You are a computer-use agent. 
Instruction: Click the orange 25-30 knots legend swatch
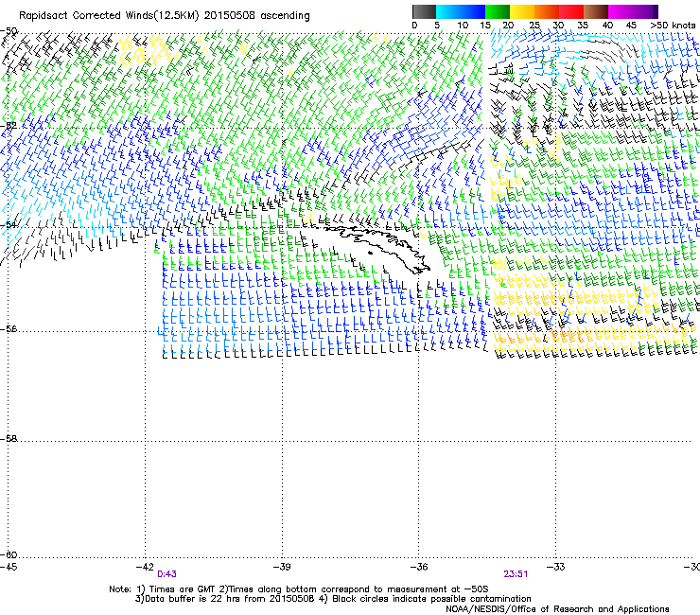[547, 11]
